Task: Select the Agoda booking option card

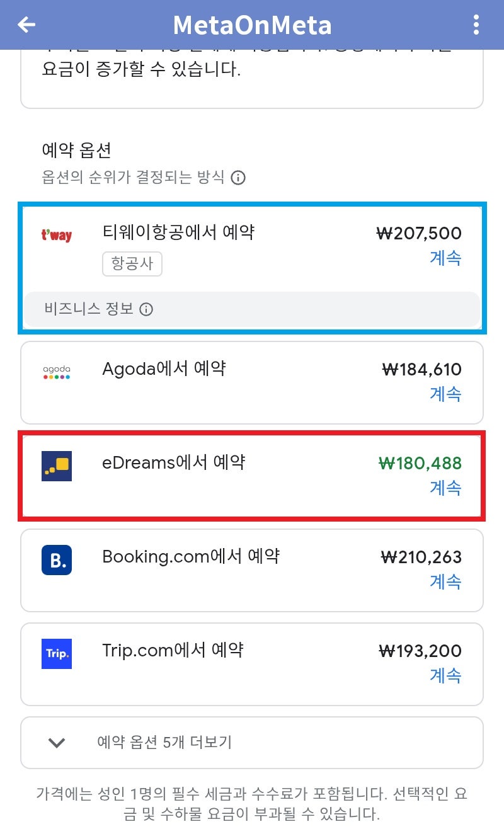Action: point(252,382)
